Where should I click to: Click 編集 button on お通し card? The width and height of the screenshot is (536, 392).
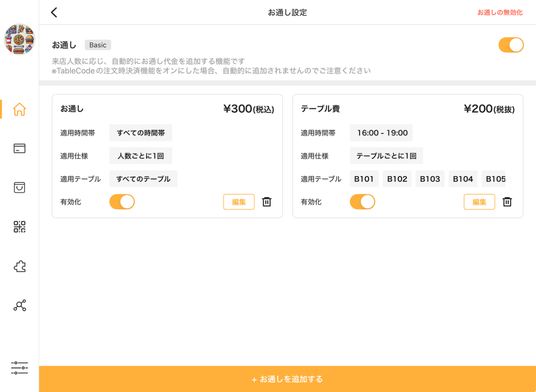tap(239, 201)
